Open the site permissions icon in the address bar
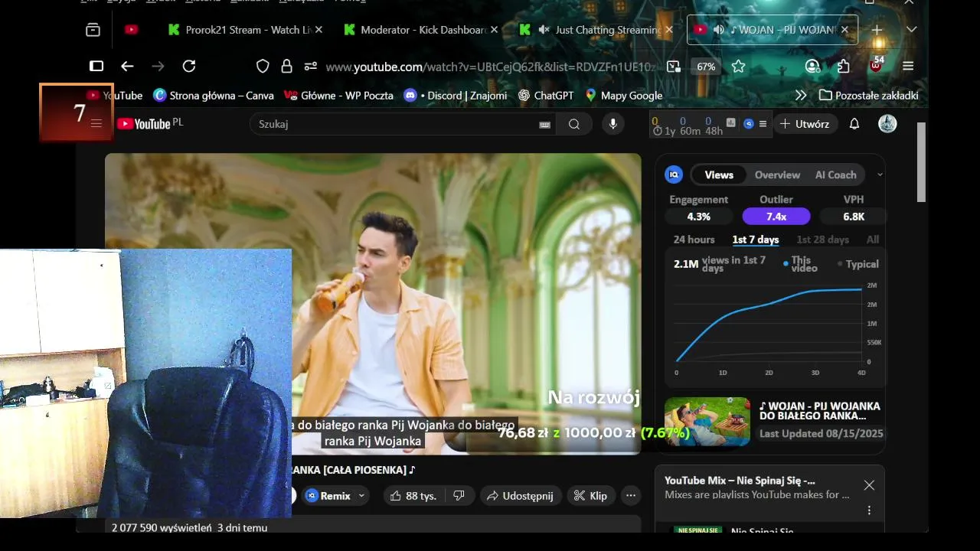Image resolution: width=980 pixels, height=551 pixels. pyautogui.click(x=310, y=67)
